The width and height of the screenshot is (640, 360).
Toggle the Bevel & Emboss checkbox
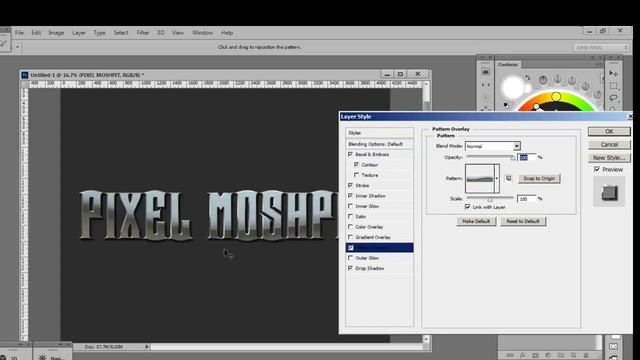click(350, 154)
